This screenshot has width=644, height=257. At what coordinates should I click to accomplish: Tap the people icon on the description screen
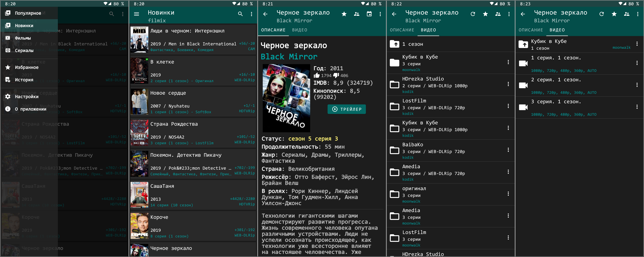coord(356,14)
